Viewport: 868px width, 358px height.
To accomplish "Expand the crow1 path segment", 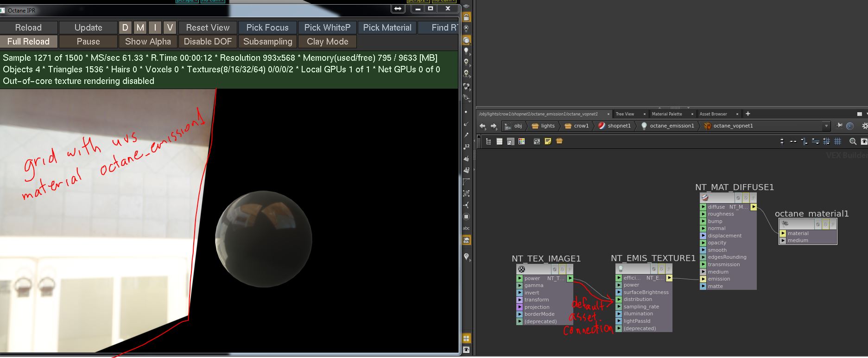I will click(577, 126).
